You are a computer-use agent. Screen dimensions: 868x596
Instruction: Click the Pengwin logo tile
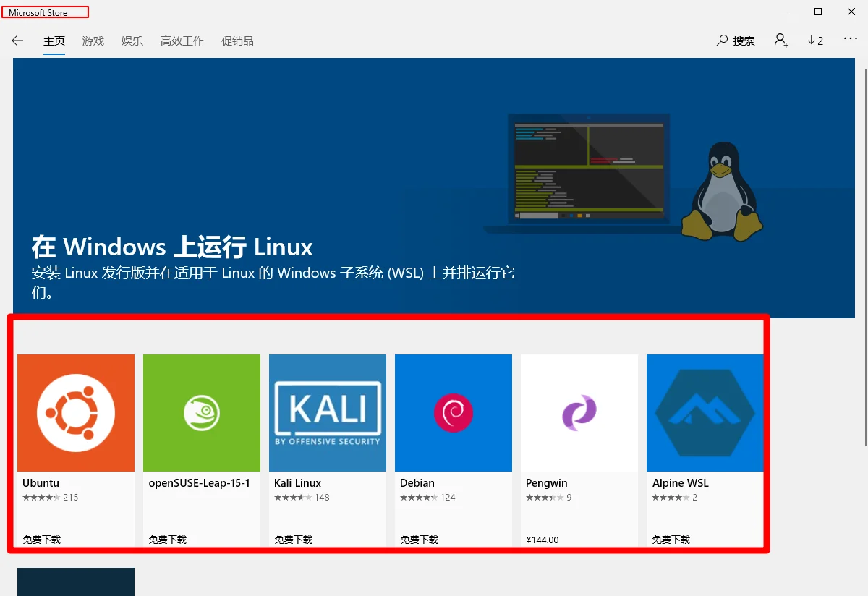tap(579, 413)
